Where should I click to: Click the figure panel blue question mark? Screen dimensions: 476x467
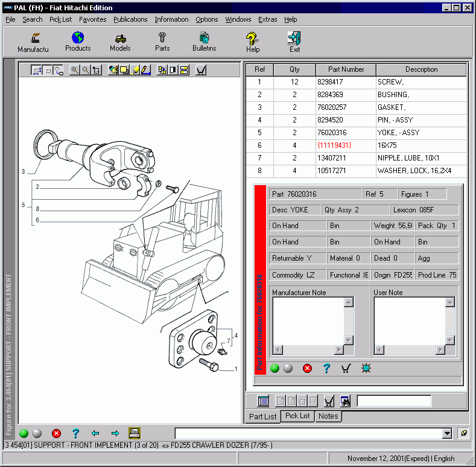pyautogui.click(x=75, y=433)
